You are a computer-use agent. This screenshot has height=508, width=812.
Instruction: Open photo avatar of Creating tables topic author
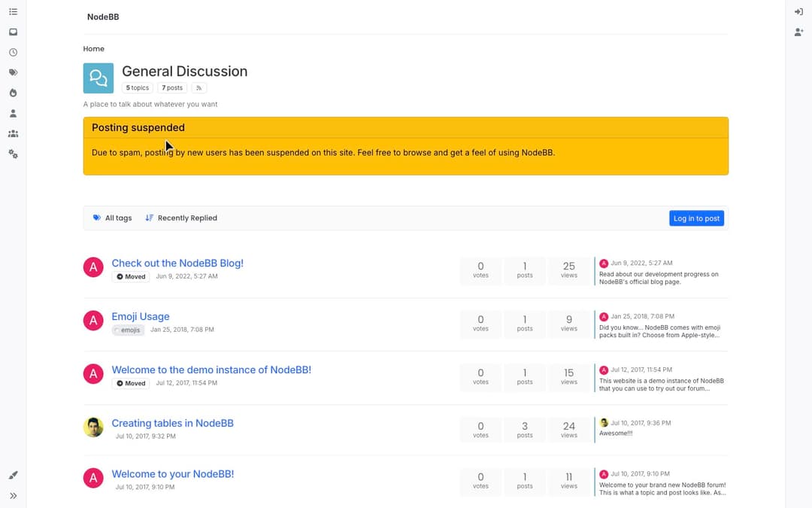point(93,427)
